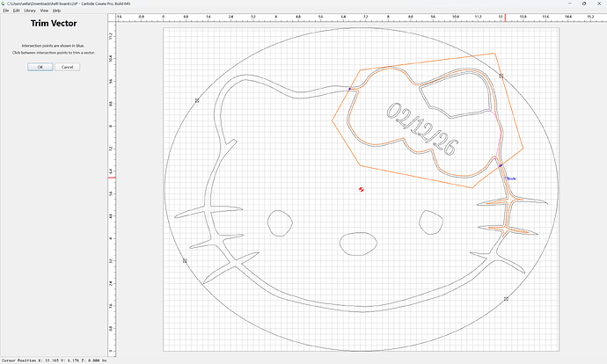Open the File menu
This screenshot has height=364, width=607.
[6, 11]
